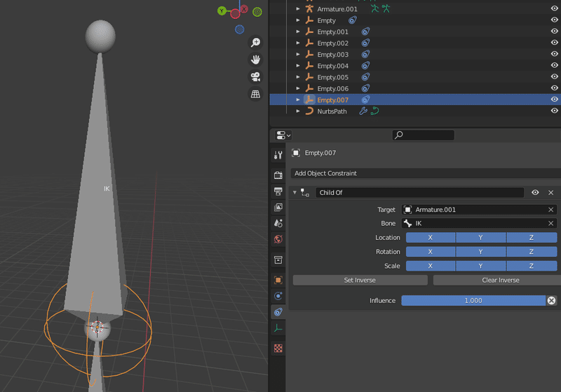Image resolution: width=561 pixels, height=392 pixels.
Task: Expand Empty.004 tree item
Action: click(x=297, y=66)
